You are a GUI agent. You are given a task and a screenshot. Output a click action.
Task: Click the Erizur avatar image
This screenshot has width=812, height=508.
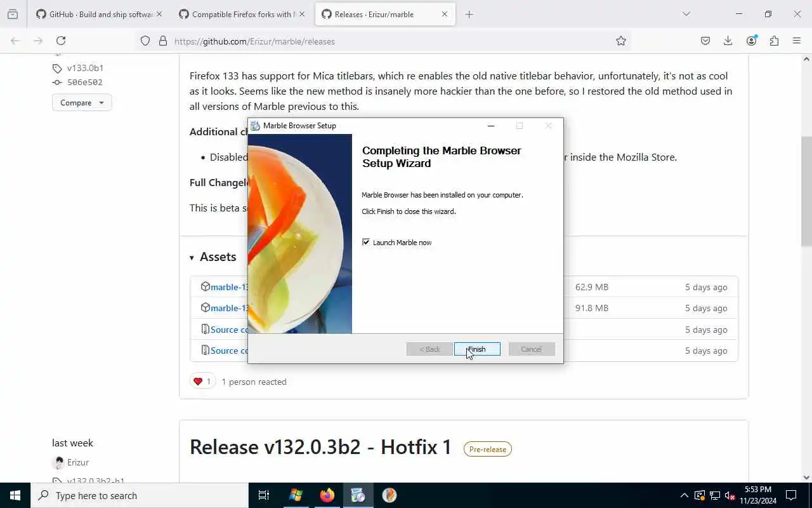(x=58, y=462)
